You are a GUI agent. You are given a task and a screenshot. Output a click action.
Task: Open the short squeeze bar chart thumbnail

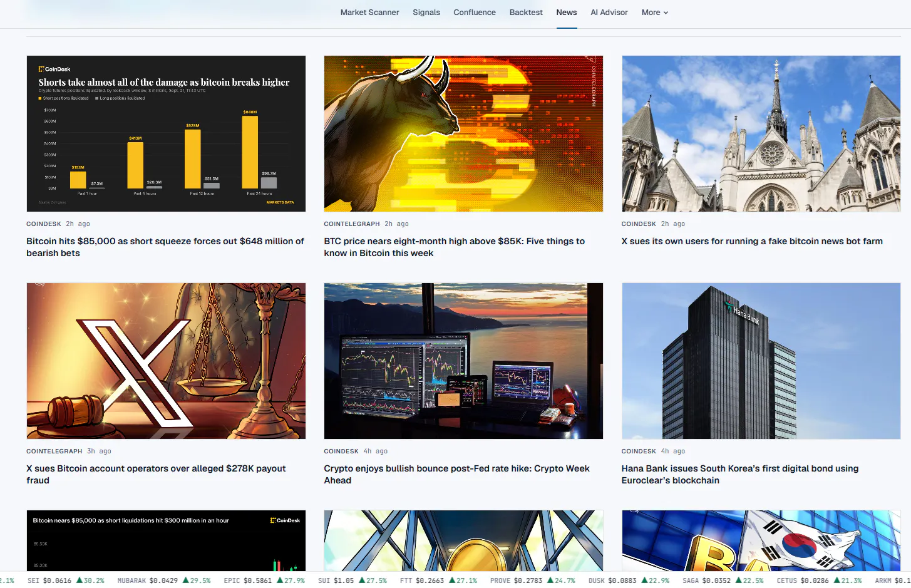pos(166,133)
